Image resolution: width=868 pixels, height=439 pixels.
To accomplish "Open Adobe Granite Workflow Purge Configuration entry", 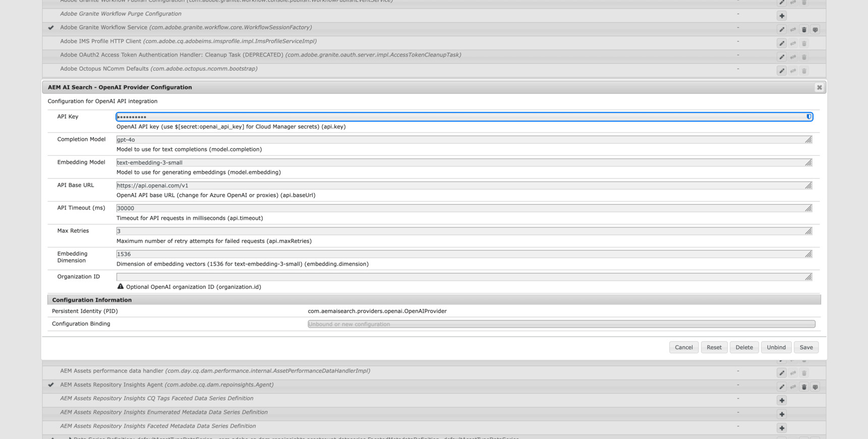I will click(x=121, y=14).
